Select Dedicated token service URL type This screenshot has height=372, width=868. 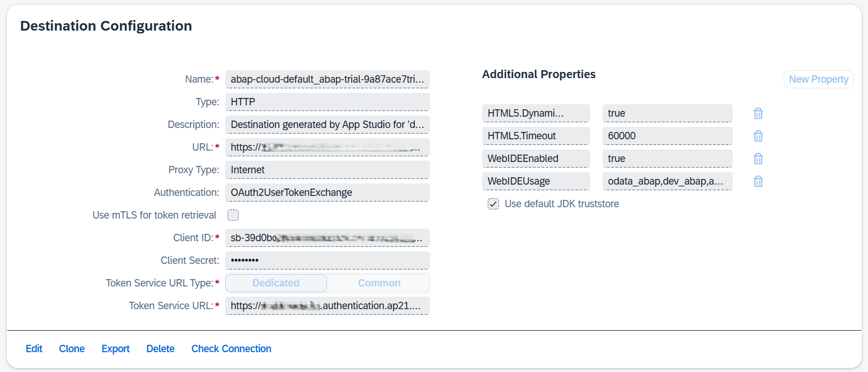click(276, 283)
